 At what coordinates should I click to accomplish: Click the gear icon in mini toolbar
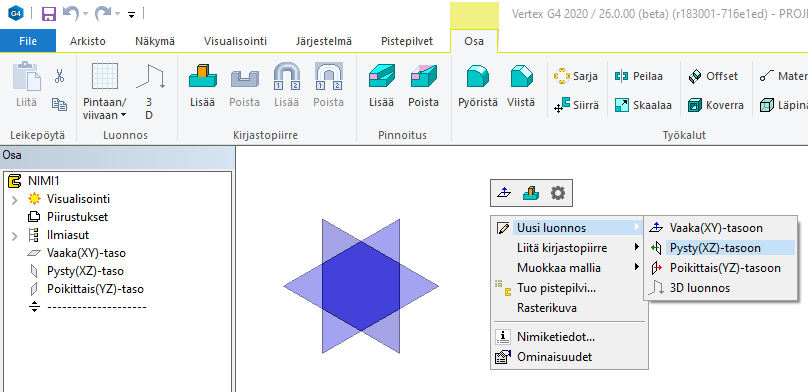point(558,193)
